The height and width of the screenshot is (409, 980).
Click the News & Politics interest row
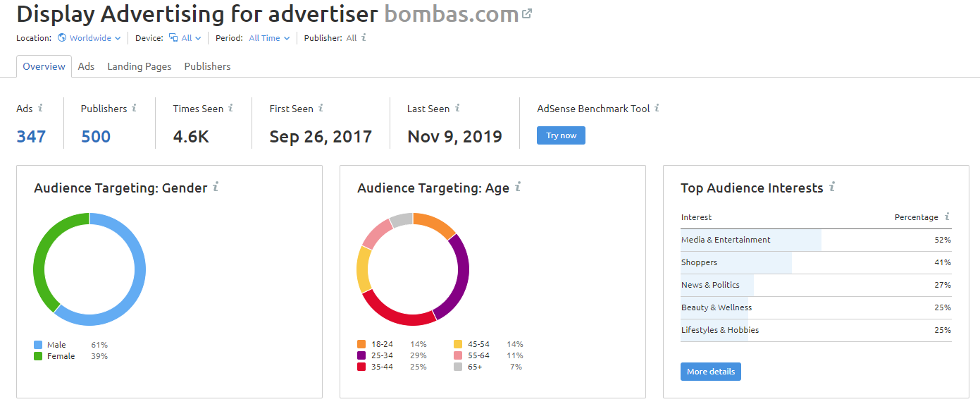tap(816, 285)
